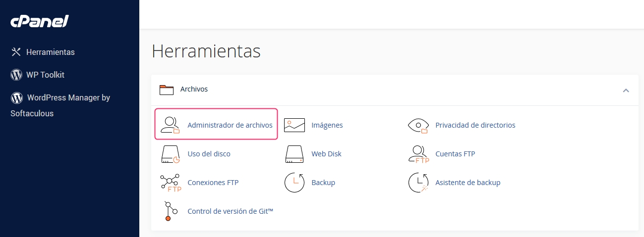
Task: Click the Imágenes picture icon
Action: click(x=294, y=126)
